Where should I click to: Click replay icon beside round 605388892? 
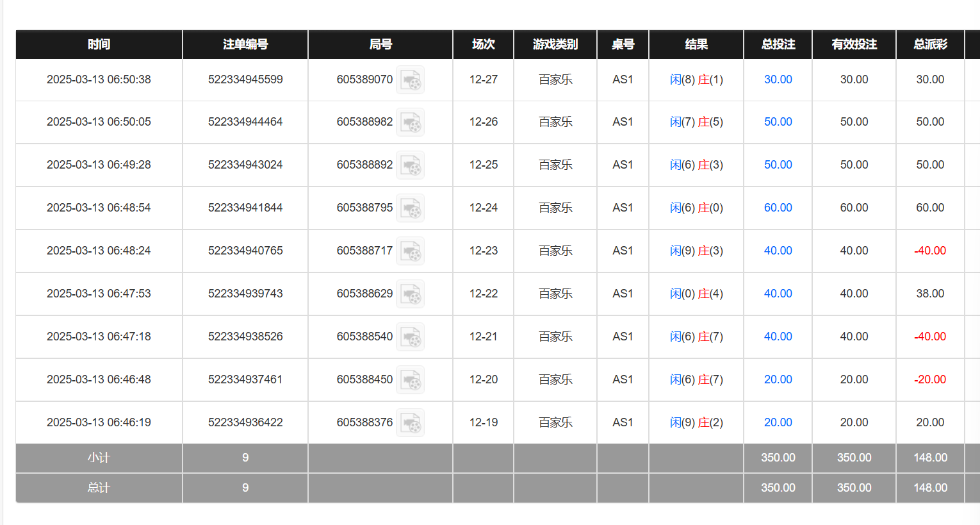pyautogui.click(x=410, y=165)
